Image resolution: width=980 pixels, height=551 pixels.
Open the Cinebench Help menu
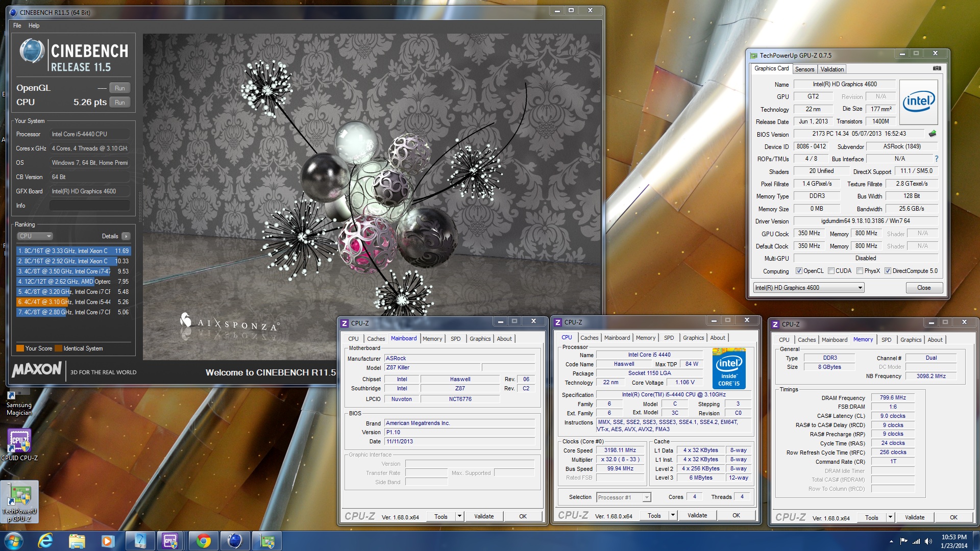tap(34, 26)
